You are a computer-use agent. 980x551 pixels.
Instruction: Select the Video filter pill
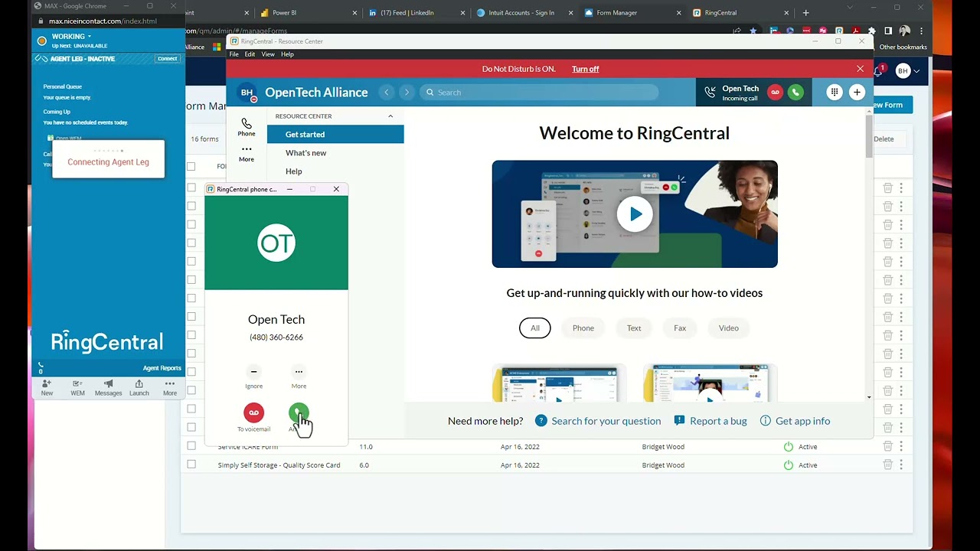tap(729, 328)
